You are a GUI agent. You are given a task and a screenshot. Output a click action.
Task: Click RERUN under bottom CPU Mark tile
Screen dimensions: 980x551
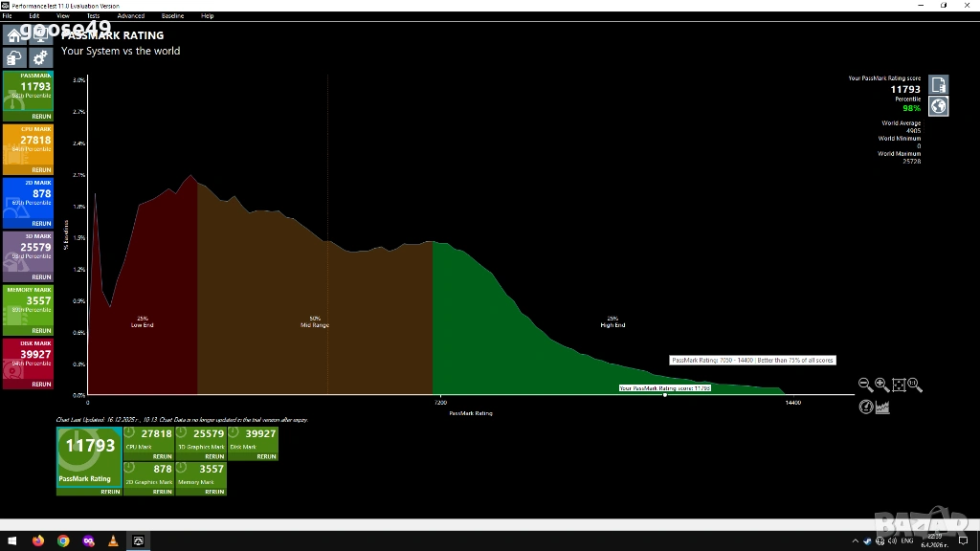pyautogui.click(x=162, y=456)
